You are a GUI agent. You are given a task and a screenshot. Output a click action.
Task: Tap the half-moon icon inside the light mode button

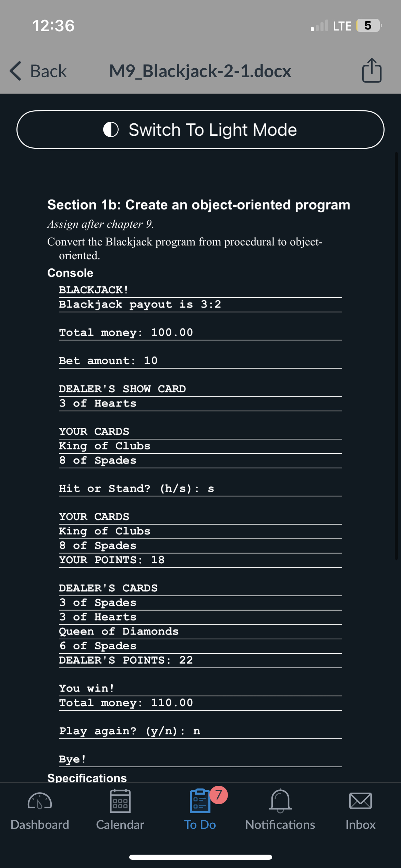click(x=111, y=130)
